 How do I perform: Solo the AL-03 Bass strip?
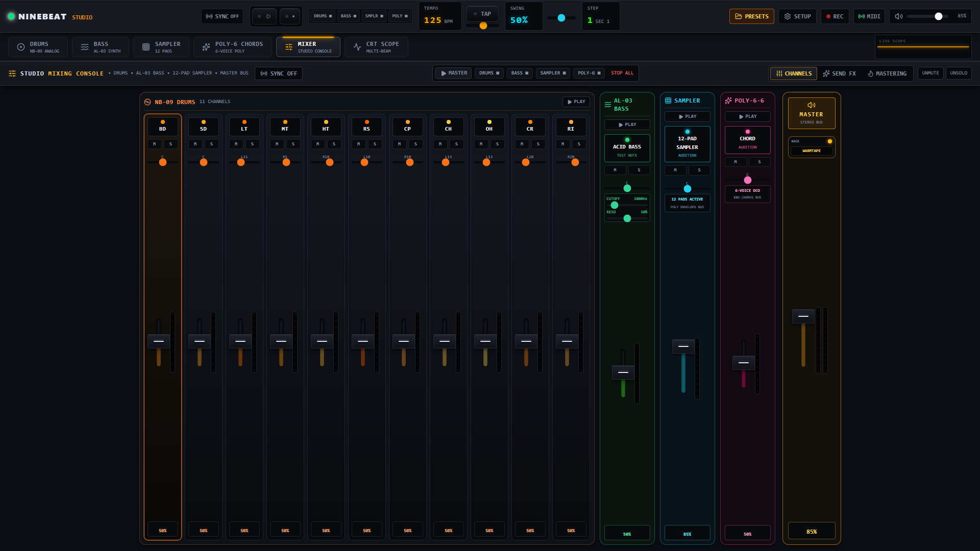[639, 170]
